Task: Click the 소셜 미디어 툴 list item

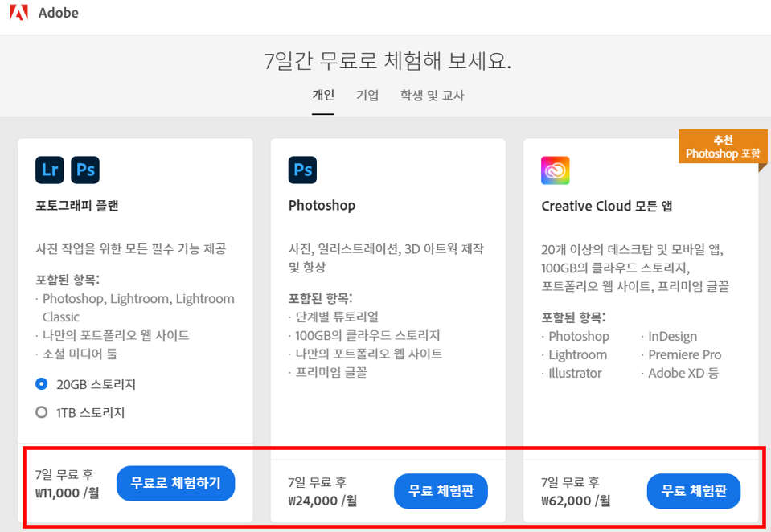Action: click(x=80, y=354)
